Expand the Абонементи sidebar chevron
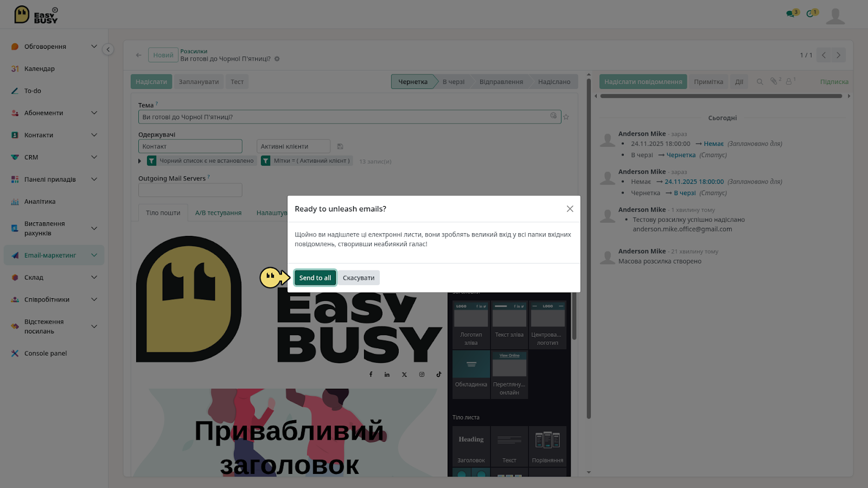 click(94, 113)
